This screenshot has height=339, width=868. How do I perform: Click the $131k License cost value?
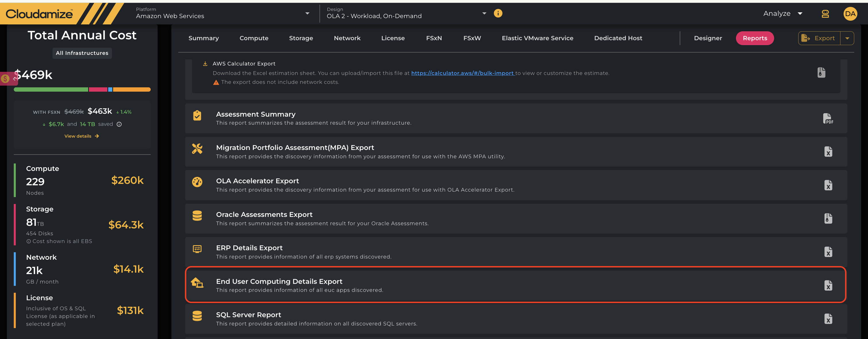[x=130, y=310]
